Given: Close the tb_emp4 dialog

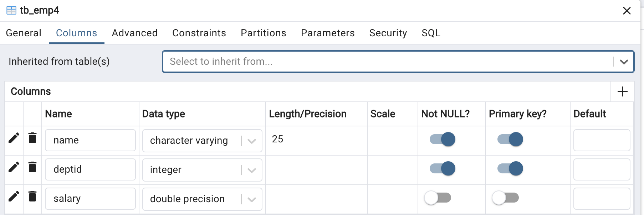Looking at the screenshot, I should [627, 11].
